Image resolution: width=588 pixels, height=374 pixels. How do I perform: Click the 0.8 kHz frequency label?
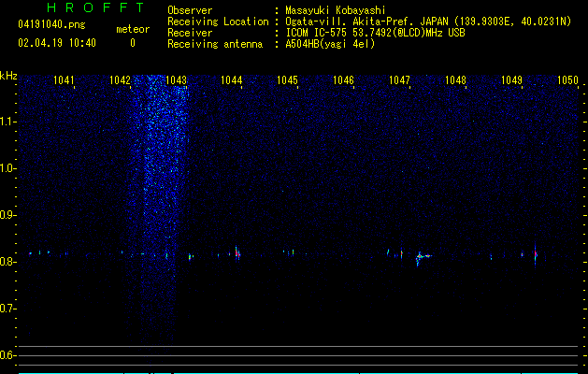pos(7,262)
